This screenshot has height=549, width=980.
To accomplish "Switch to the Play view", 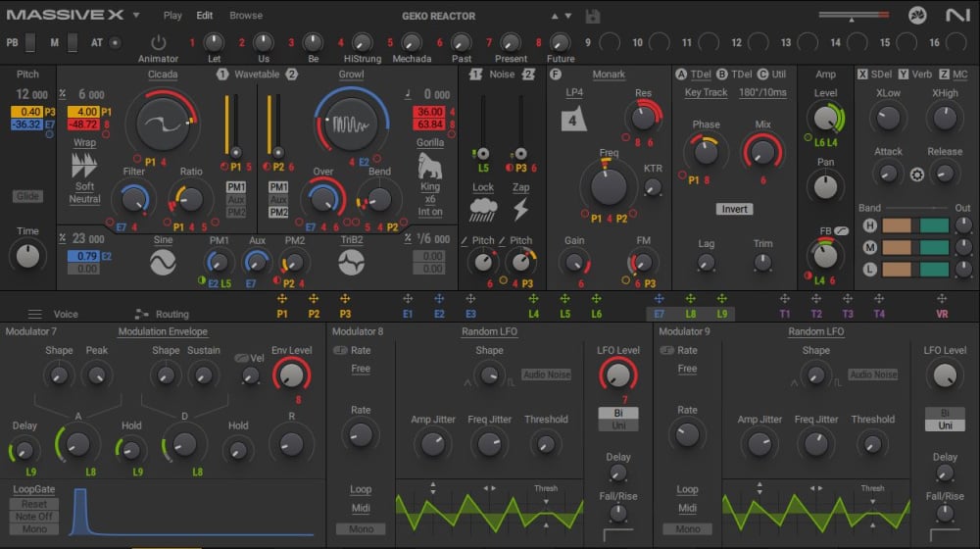I will click(x=172, y=15).
